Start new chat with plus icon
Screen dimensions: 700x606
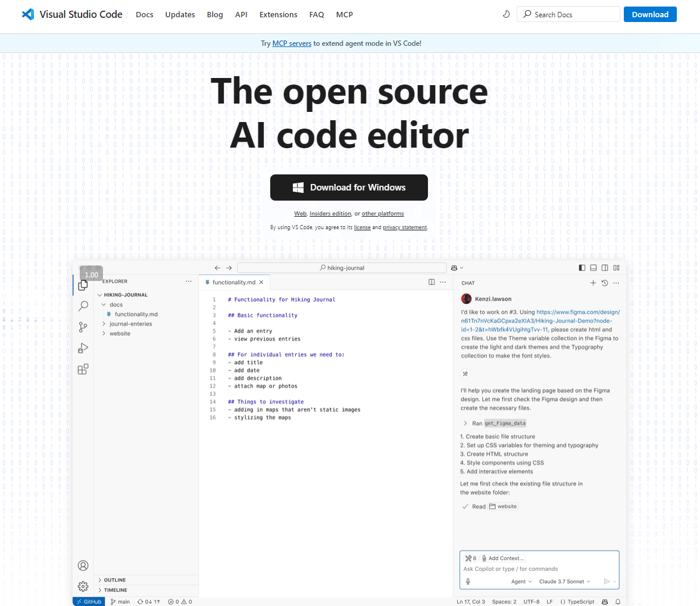pos(593,283)
